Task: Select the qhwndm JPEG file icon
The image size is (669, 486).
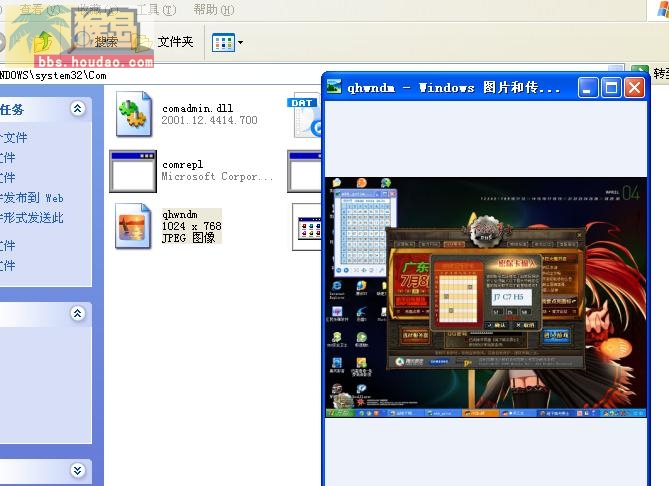Action: point(133,226)
